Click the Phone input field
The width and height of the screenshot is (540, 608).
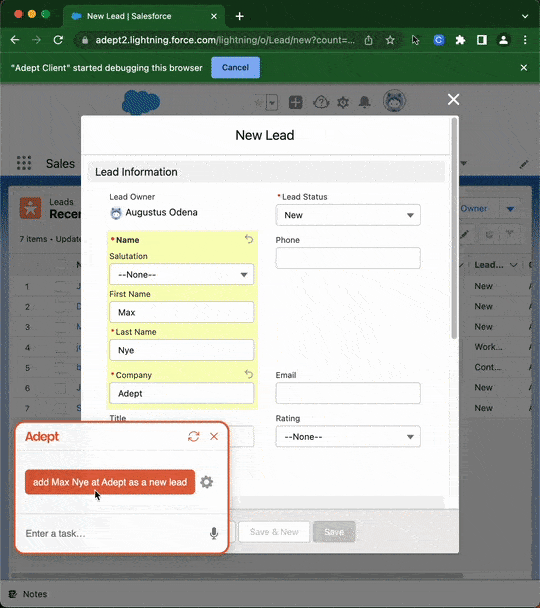coord(348,258)
